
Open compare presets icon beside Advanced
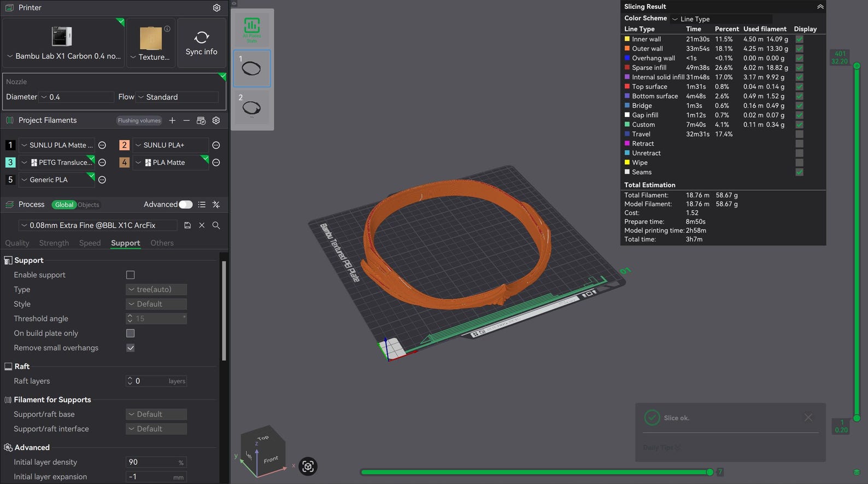click(x=216, y=204)
